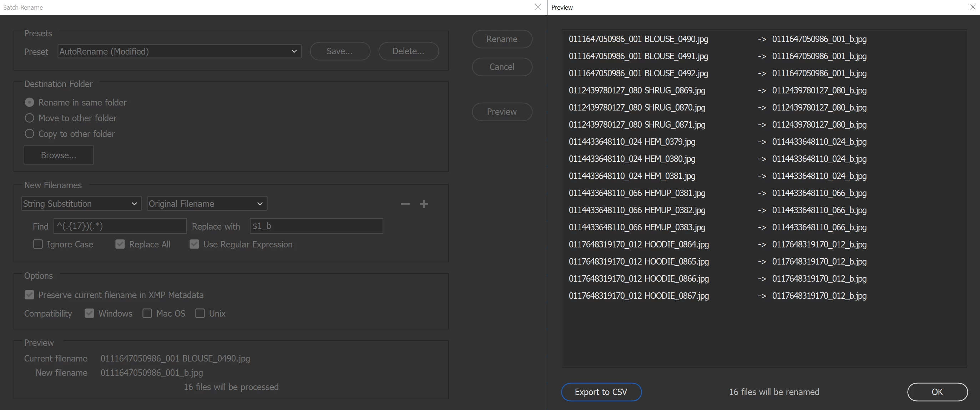980x410 pixels.
Task: Toggle the Replace All checkbox
Action: 120,244
